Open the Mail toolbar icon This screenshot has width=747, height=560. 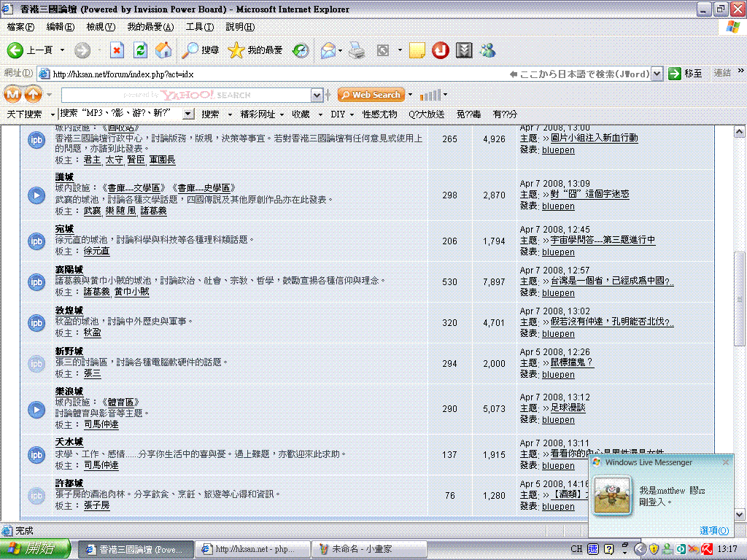click(328, 50)
